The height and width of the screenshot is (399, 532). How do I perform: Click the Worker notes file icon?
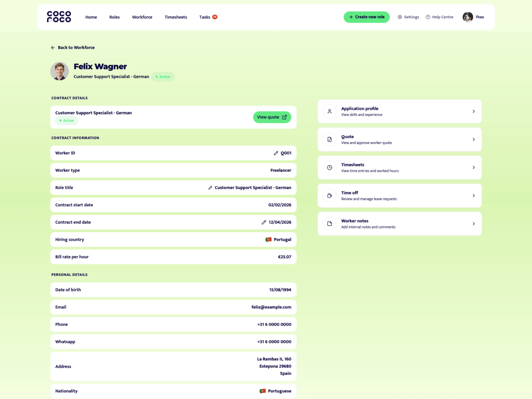point(329,224)
